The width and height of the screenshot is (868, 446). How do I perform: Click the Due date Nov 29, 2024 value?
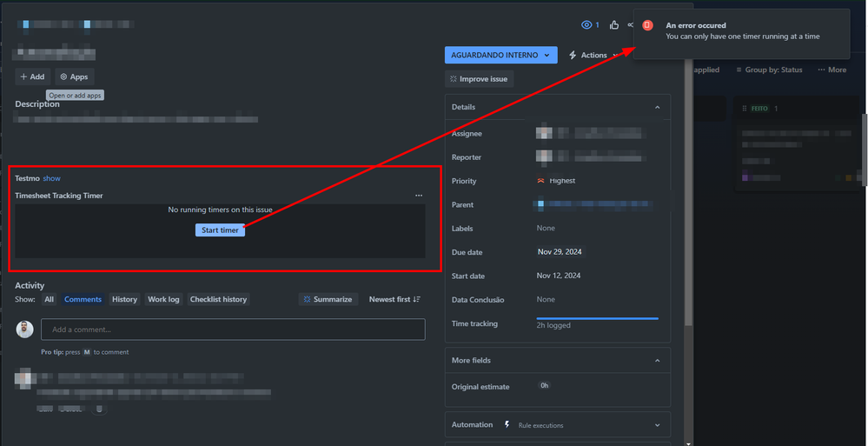pyautogui.click(x=560, y=252)
